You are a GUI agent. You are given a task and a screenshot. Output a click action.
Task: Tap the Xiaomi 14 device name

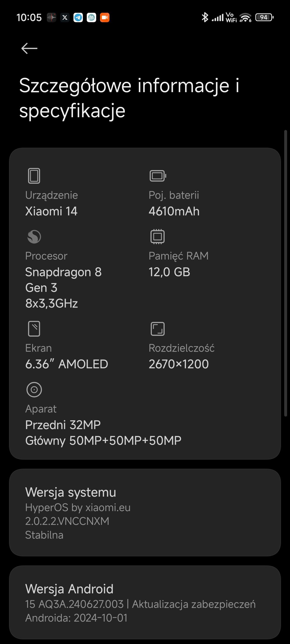[51, 211]
